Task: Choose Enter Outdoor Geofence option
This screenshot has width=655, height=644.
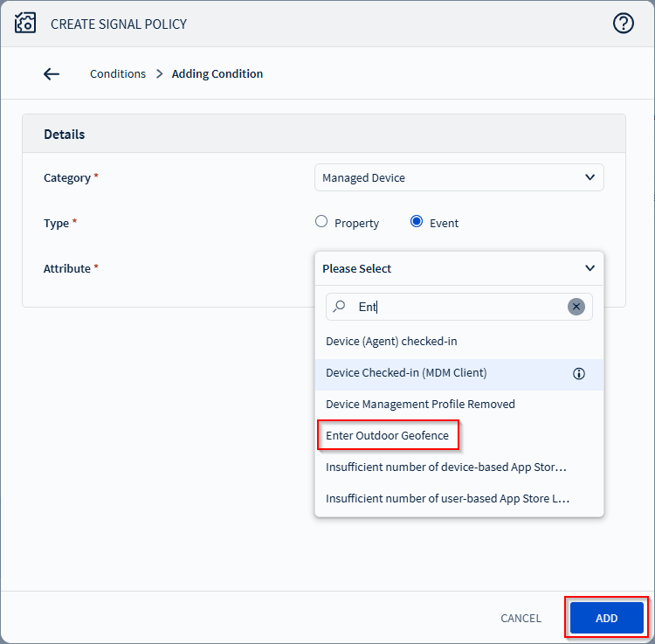Action: click(387, 435)
